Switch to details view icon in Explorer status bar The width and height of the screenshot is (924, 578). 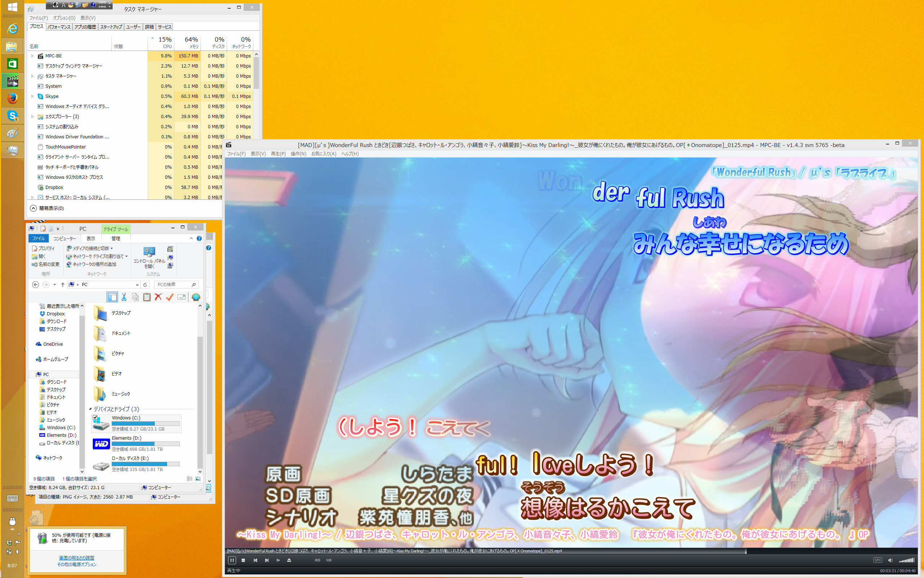click(189, 479)
